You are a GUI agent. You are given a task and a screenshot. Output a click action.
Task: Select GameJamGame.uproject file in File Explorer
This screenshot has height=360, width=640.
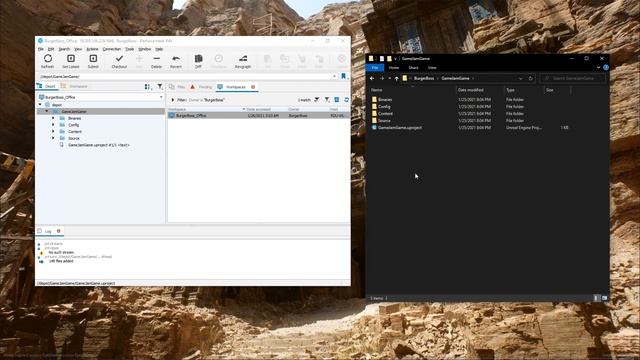pos(400,128)
